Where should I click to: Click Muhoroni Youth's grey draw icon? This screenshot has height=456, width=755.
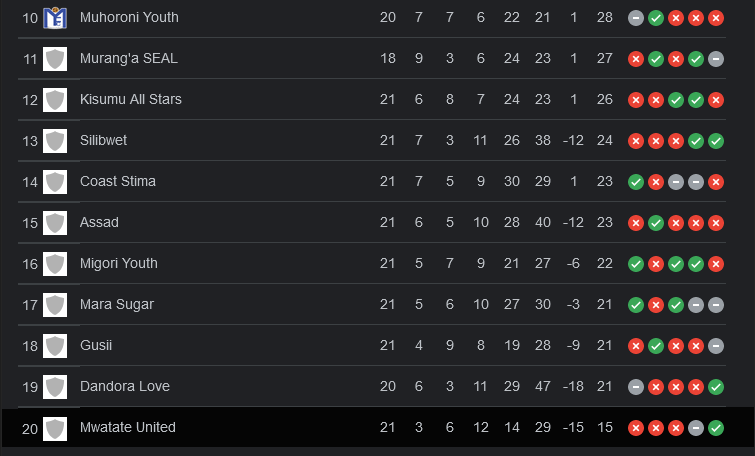[x=636, y=18]
